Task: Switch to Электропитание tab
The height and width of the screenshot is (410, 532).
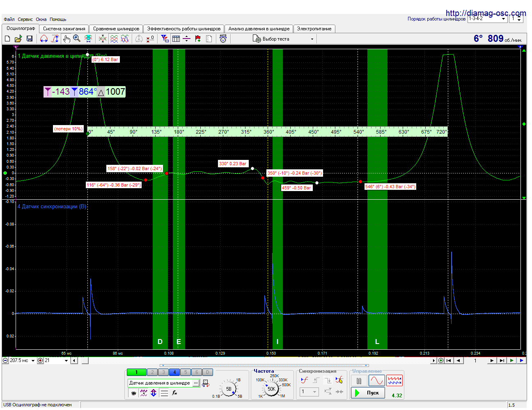Action: (x=314, y=29)
